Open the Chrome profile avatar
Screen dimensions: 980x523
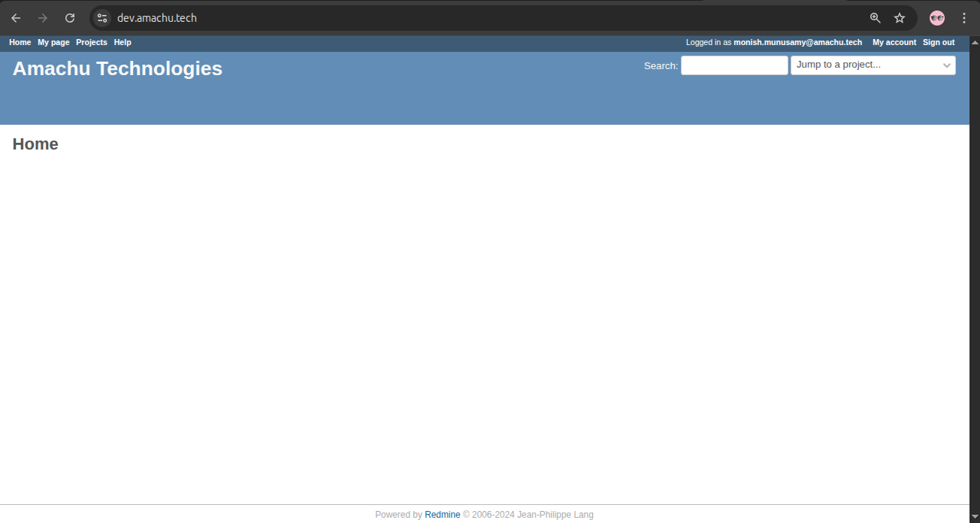click(x=937, y=18)
